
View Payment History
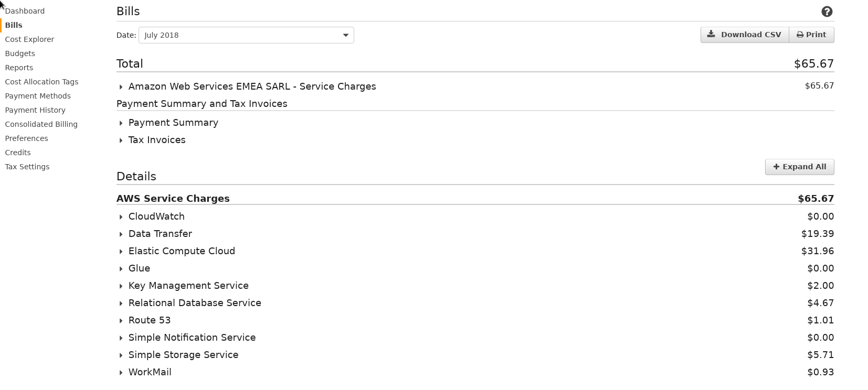point(35,110)
